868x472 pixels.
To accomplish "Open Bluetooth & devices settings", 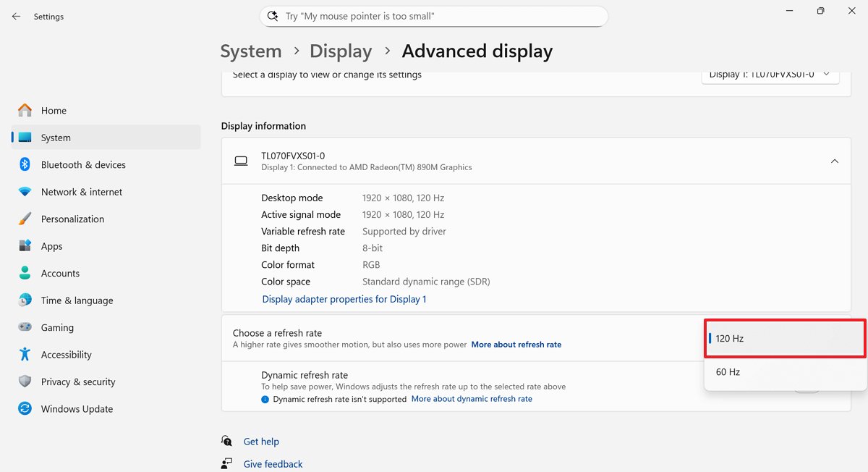I will point(82,164).
